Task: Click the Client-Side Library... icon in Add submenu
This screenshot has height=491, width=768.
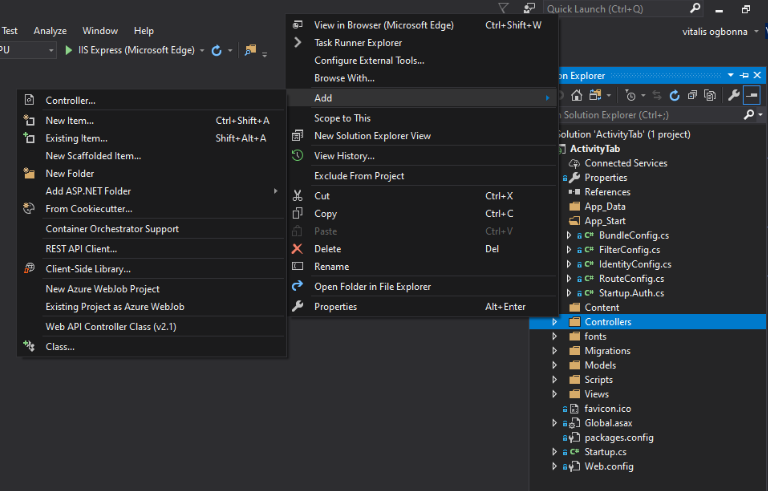Action: 29,268
